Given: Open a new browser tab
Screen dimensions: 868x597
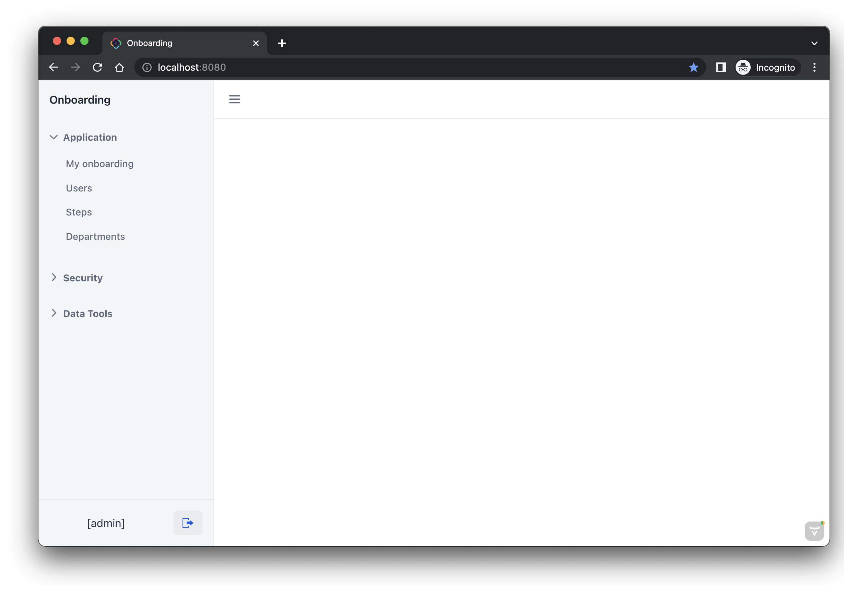Looking at the screenshot, I should pyautogui.click(x=282, y=43).
